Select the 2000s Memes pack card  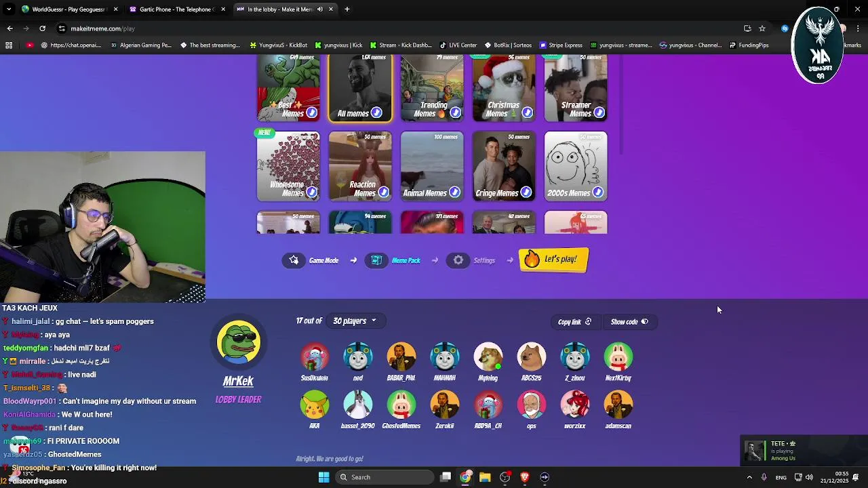click(x=576, y=167)
